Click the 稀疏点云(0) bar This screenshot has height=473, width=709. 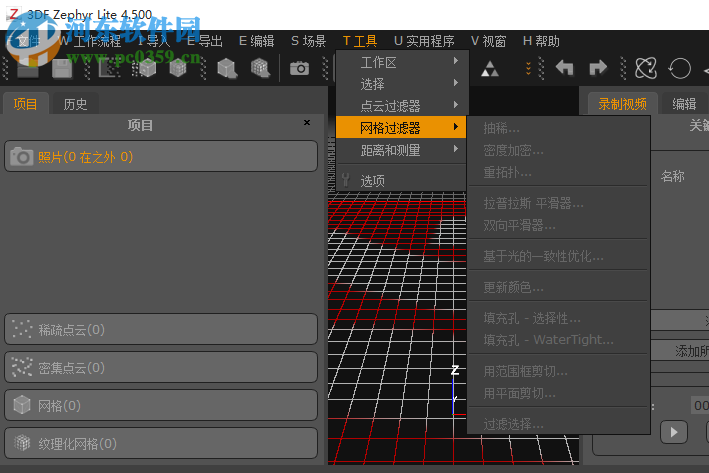(x=161, y=329)
